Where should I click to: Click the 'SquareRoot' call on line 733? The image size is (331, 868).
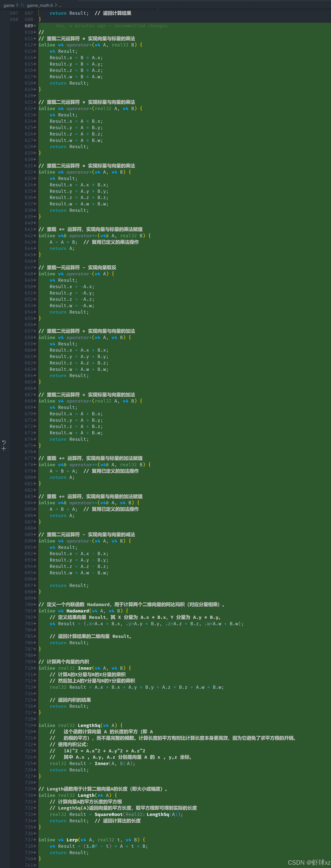108,814
